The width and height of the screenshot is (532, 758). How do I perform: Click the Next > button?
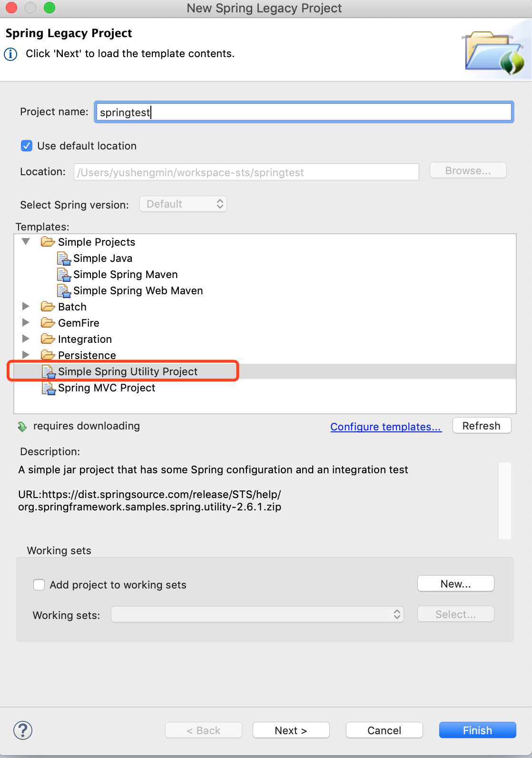click(291, 730)
